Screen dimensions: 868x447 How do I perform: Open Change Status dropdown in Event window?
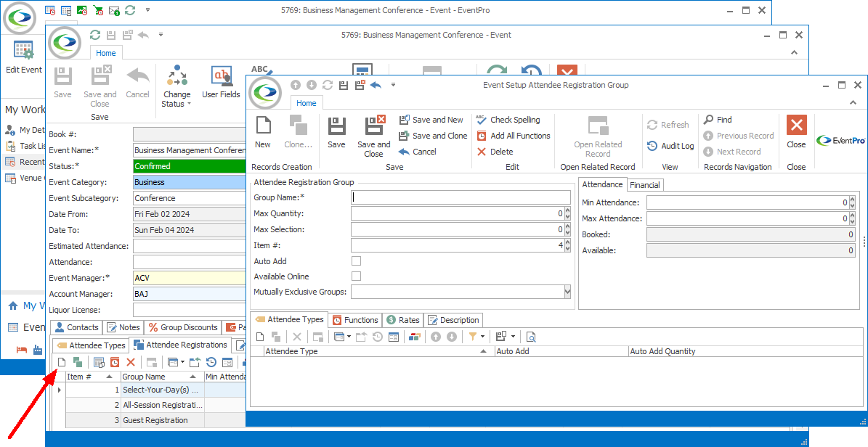tap(177, 86)
